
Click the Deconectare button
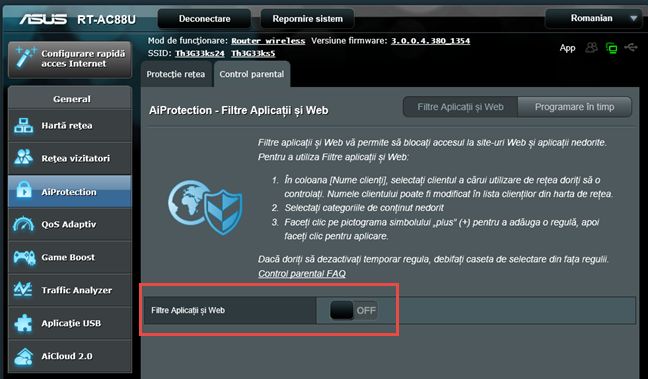205,19
